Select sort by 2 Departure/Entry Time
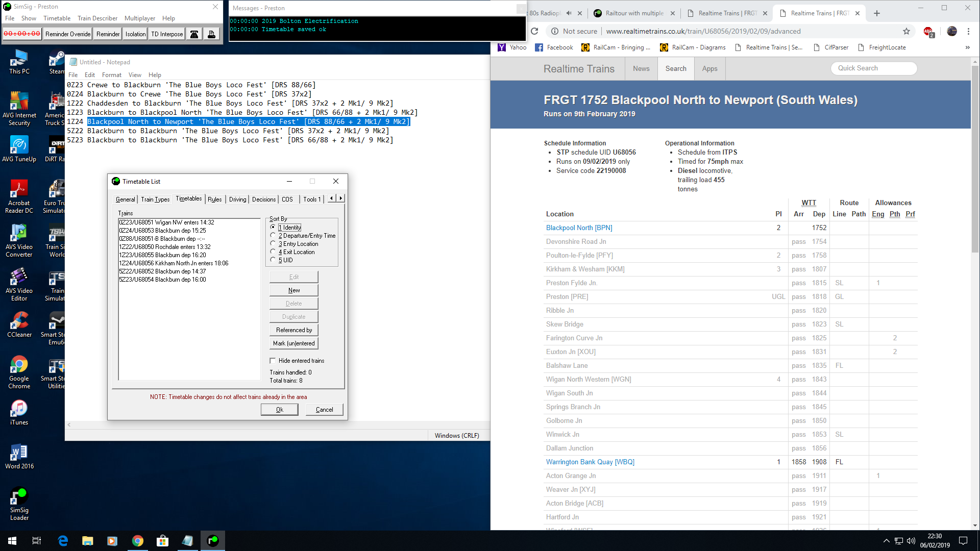The image size is (980, 551). (x=273, y=236)
